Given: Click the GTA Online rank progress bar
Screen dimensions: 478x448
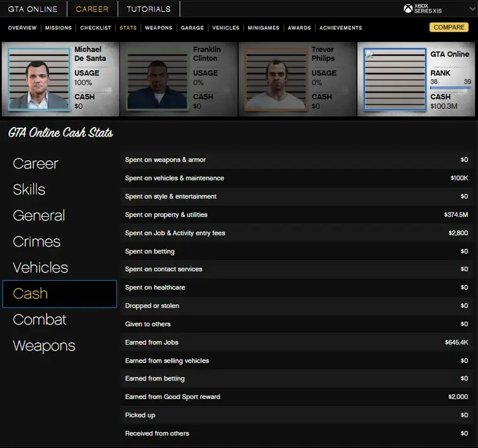Looking at the screenshot, I should 450,88.
